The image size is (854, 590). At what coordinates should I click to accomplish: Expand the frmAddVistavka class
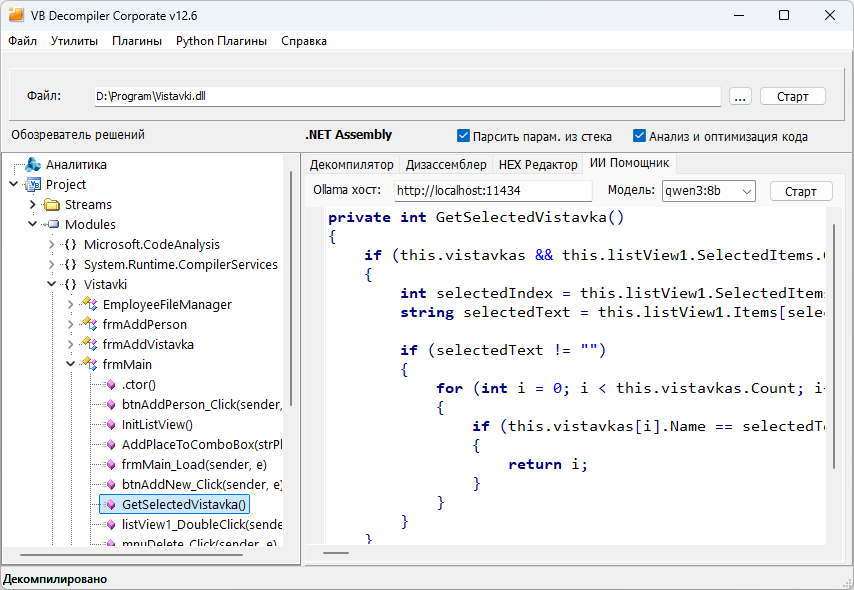point(71,344)
